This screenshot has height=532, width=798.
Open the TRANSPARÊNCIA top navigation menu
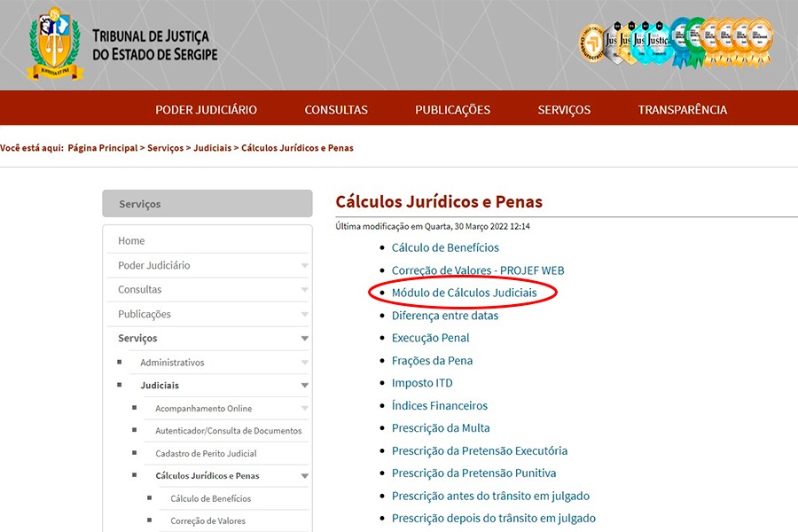click(682, 110)
